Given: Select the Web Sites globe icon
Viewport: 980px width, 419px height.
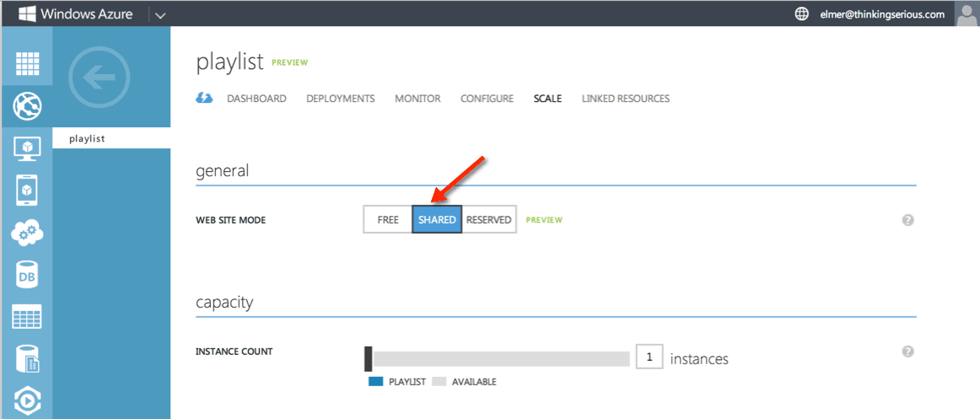Looking at the screenshot, I should (28, 106).
